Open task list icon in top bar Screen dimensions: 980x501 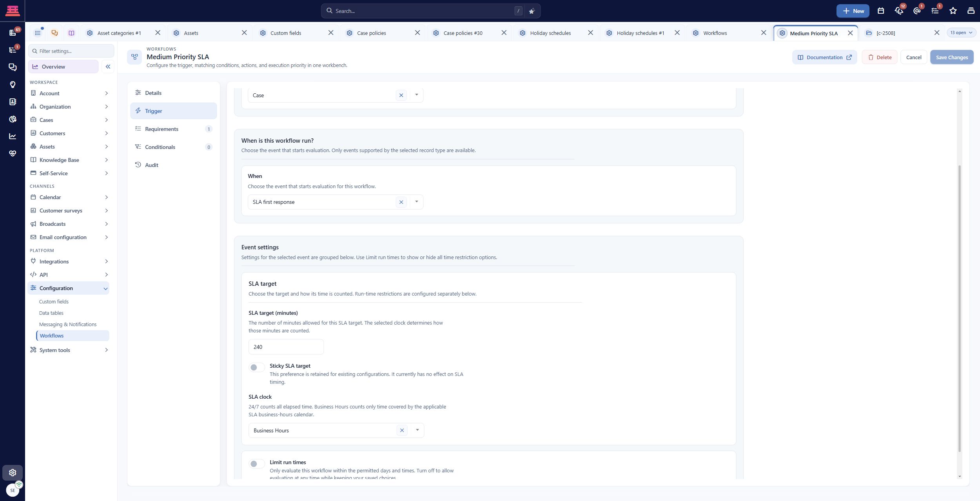tap(935, 11)
